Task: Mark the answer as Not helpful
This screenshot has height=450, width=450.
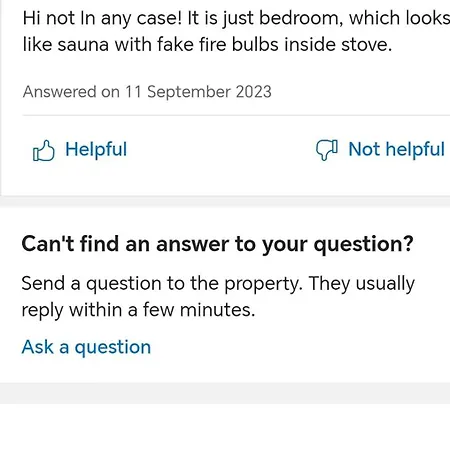Action: (380, 150)
